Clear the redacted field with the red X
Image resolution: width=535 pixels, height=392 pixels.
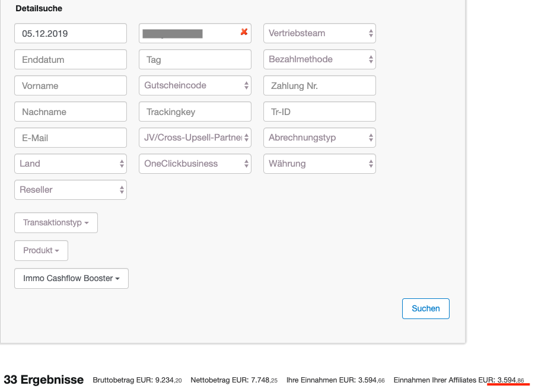click(x=244, y=33)
